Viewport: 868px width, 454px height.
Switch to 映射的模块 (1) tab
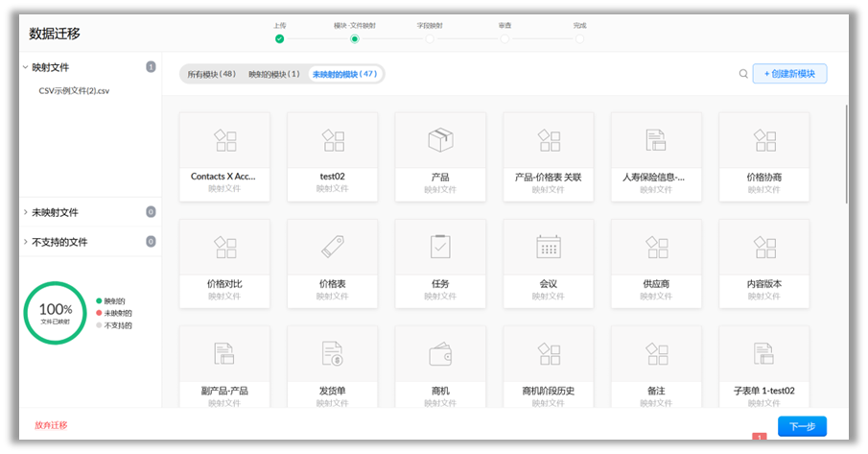(x=273, y=74)
